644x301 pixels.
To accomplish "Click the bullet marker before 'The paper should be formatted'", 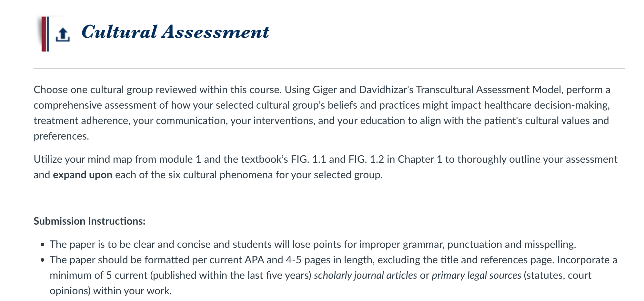I will [43, 260].
